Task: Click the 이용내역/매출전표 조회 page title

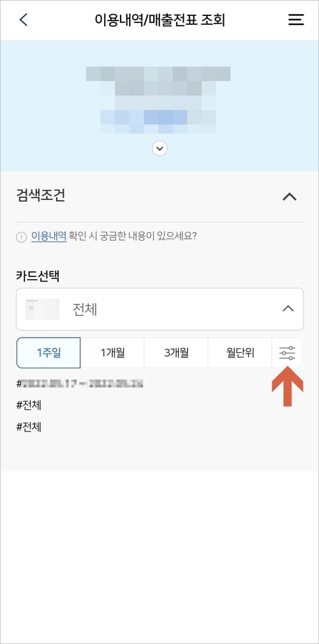Action: [159, 20]
